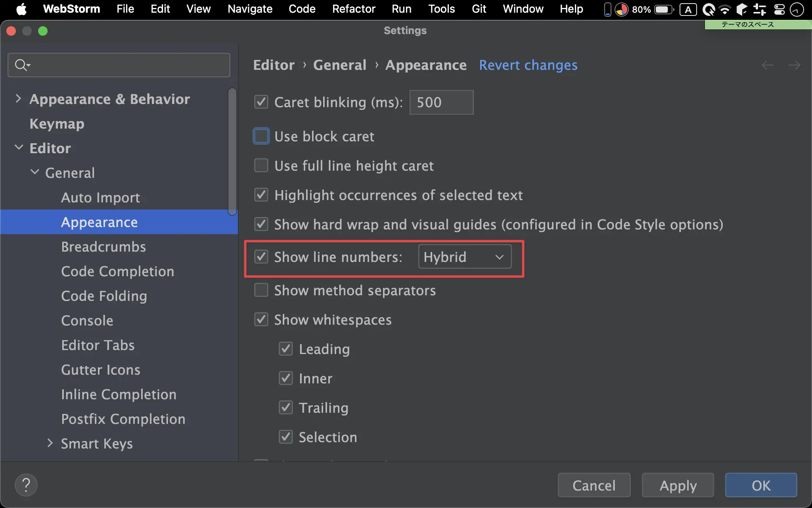Open the Apple menu

[x=21, y=9]
